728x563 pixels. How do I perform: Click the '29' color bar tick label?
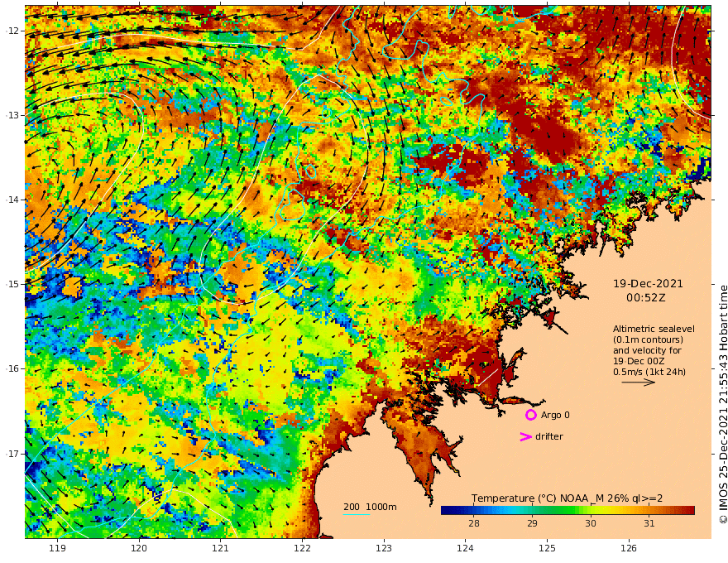pos(532,523)
